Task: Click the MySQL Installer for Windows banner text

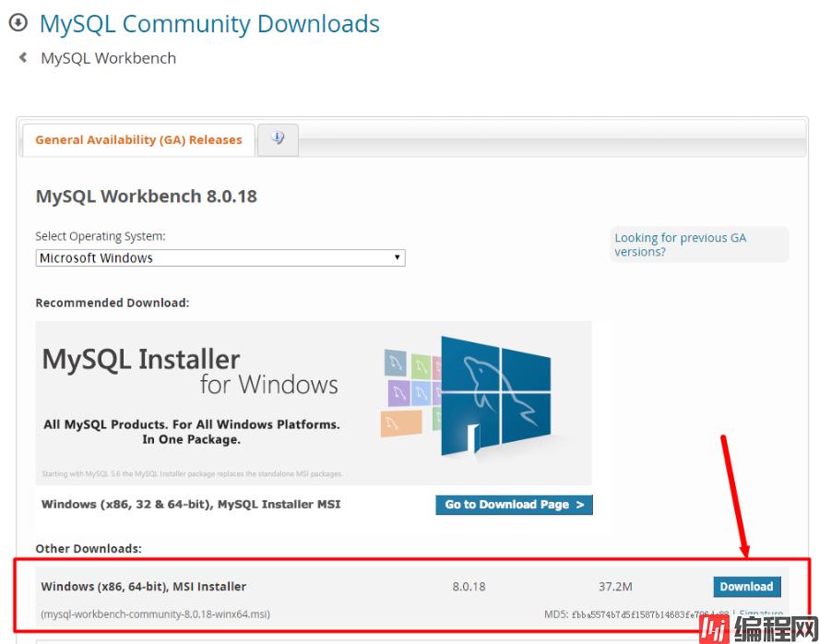Action: click(189, 371)
